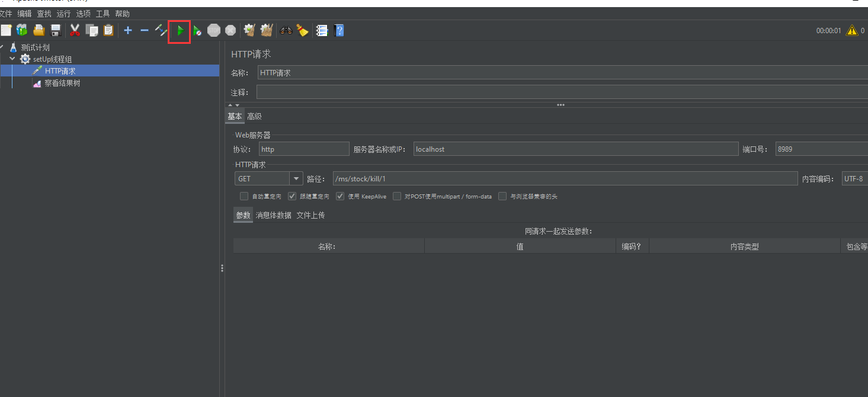Screen dimensions: 868x397
Task: Open Help with the question mark icon
Action: pyautogui.click(x=339, y=30)
